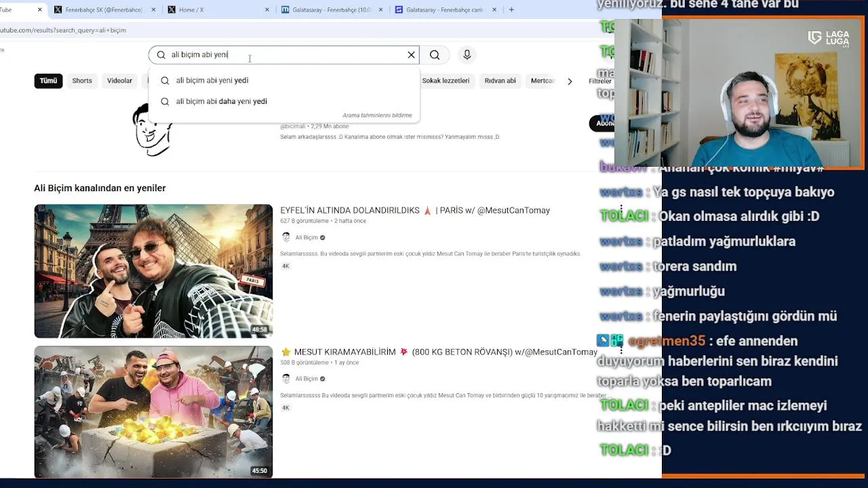868x488 pixels.
Task: Expand filter chips with the right arrow
Action: [570, 81]
